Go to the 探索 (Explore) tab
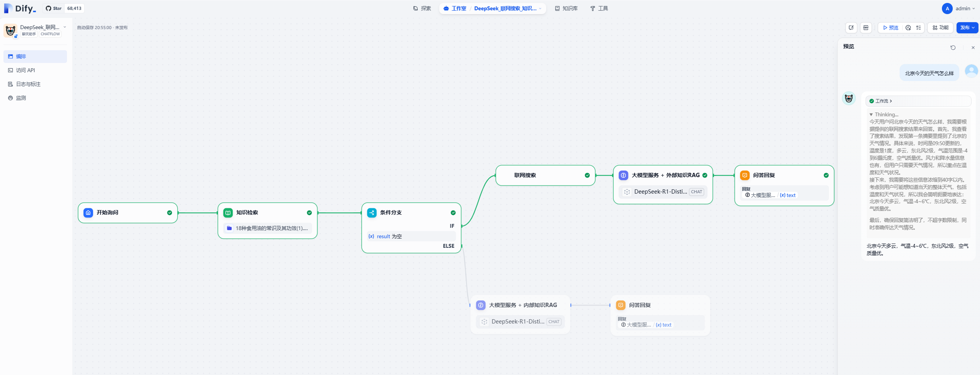 coord(422,8)
